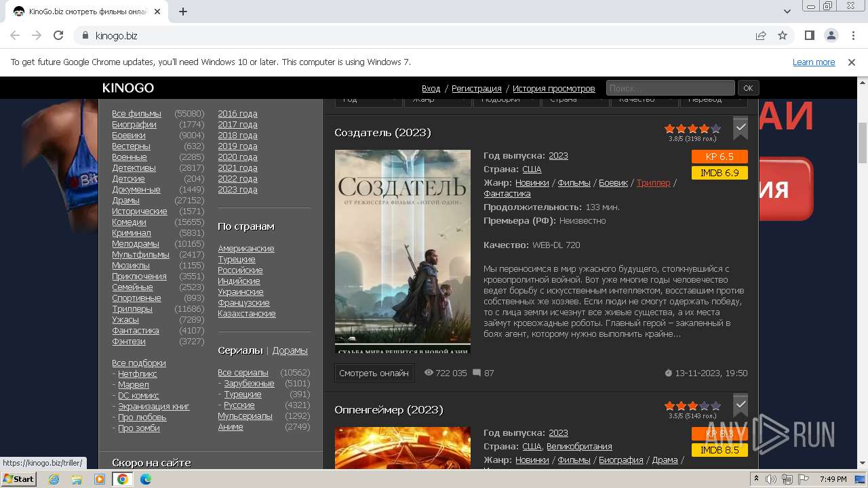
Task: Show hidden system tray icons
Action: [757, 479]
